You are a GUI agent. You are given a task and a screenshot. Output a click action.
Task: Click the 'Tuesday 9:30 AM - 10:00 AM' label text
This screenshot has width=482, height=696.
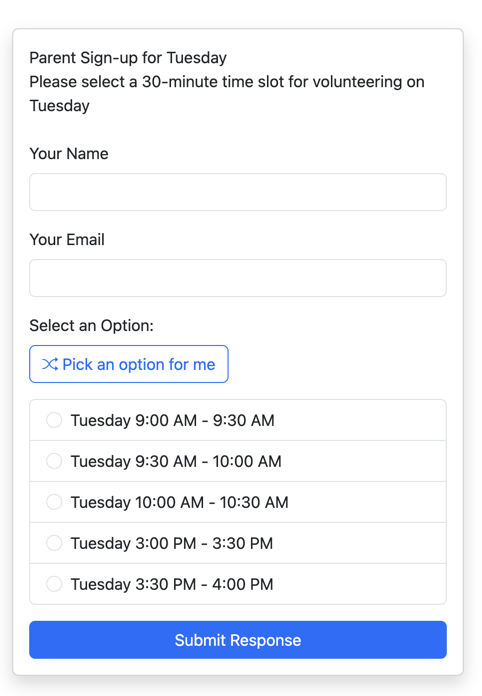[176, 461]
